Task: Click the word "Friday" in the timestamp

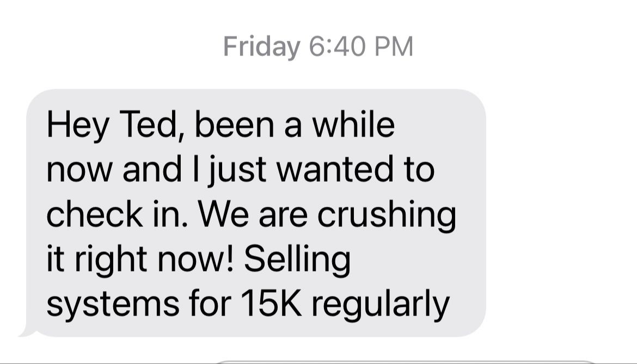Action: (x=261, y=47)
